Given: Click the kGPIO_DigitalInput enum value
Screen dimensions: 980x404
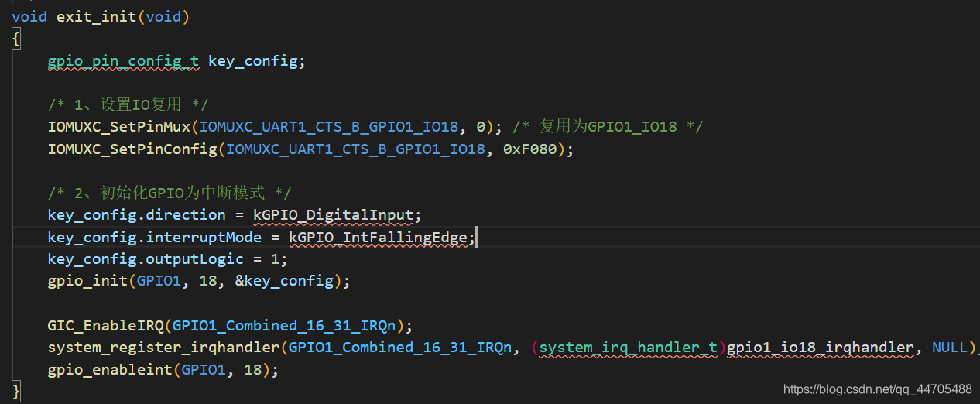Looking at the screenshot, I should (334, 214).
